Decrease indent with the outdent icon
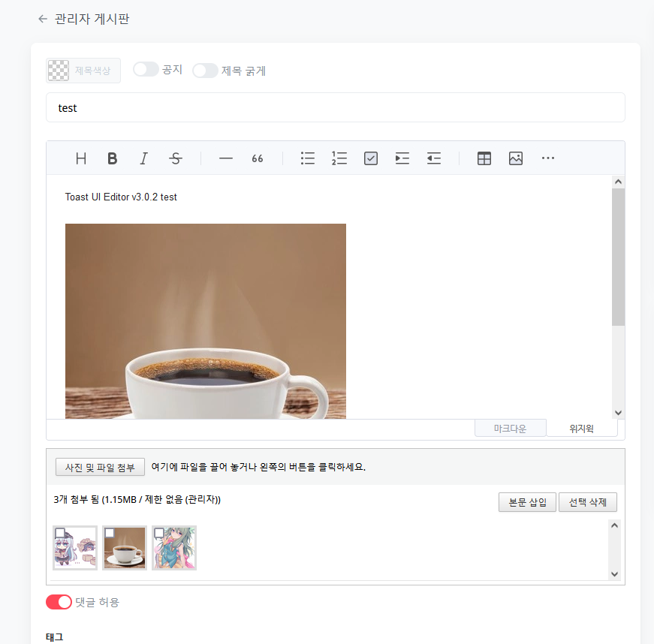Screen dimensions: 654x644 click(x=434, y=158)
